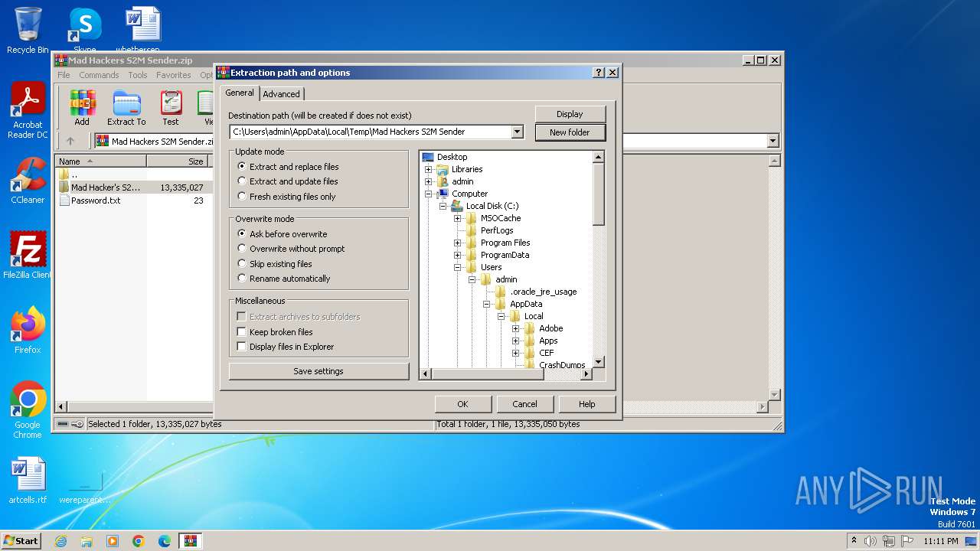980x551 pixels.
Task: Click the up-one-level arrow in WinRAR
Action: 70,141
